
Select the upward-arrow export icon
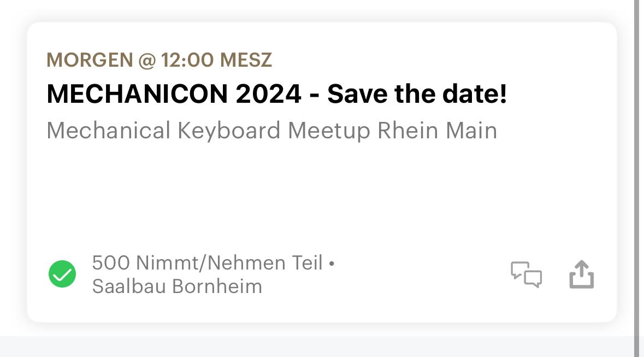[x=582, y=274]
